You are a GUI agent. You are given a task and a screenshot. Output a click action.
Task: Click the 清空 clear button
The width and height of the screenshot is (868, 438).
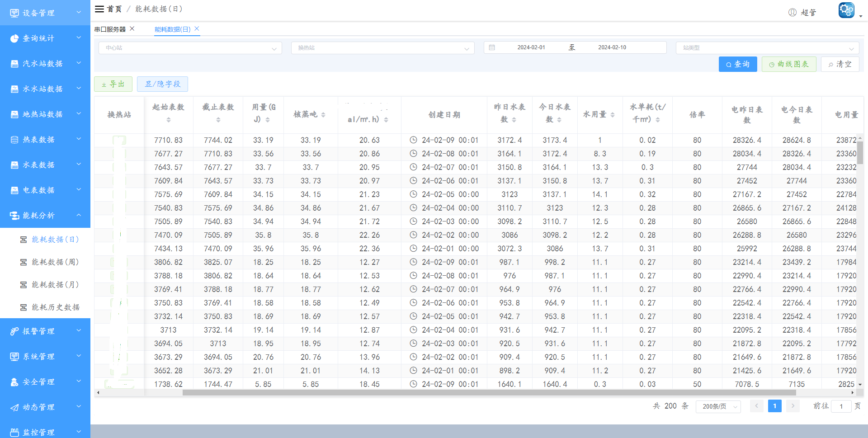(x=840, y=64)
